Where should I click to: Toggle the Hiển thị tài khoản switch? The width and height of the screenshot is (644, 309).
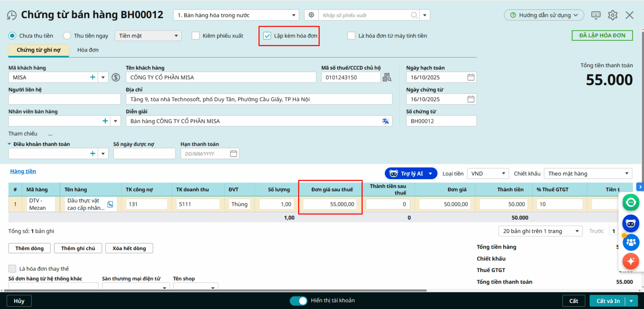pos(298,301)
